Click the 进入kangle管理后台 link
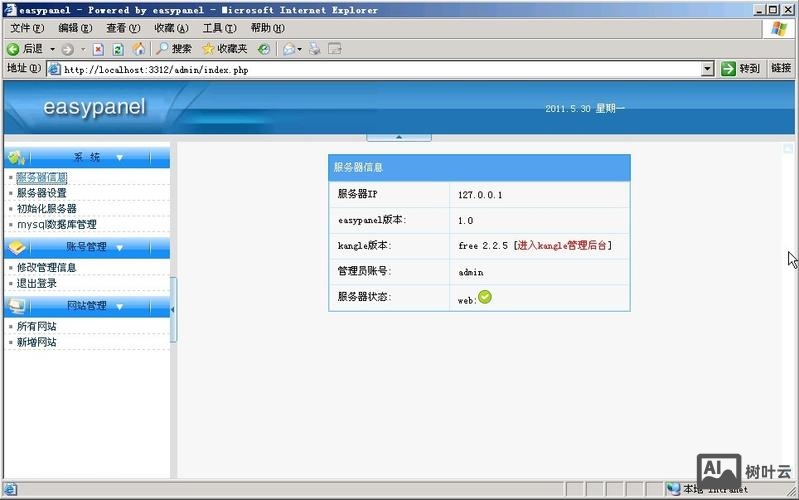Screen dimensions: 799x500 (x=562, y=245)
